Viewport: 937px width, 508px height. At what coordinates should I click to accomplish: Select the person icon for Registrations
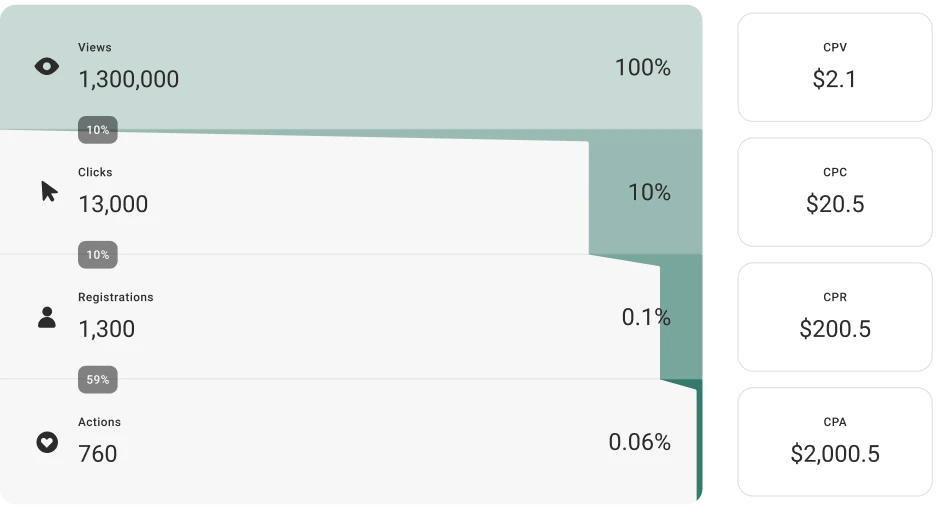47,317
